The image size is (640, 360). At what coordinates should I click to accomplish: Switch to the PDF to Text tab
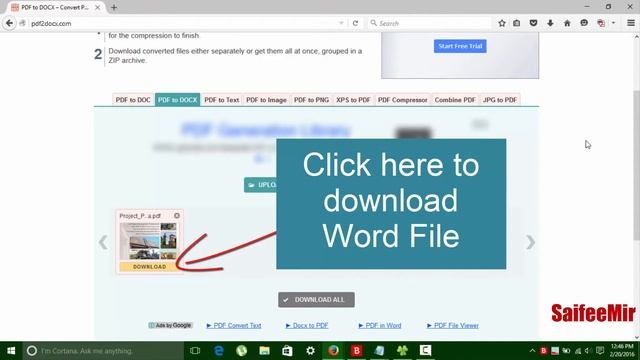click(x=222, y=100)
